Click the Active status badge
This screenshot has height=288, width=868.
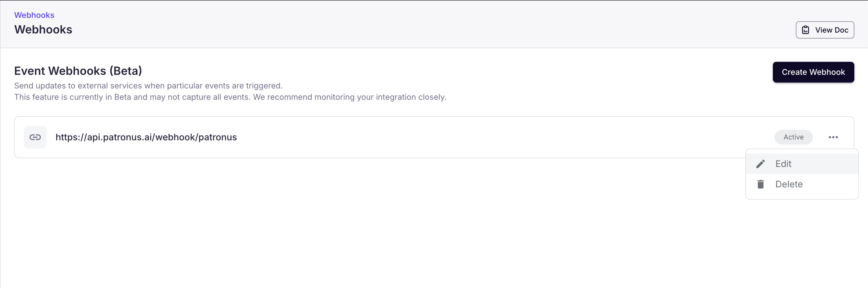(x=793, y=137)
